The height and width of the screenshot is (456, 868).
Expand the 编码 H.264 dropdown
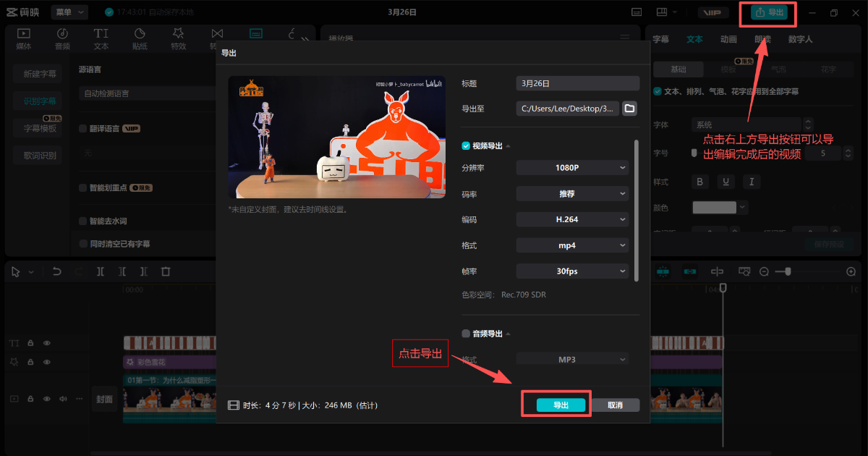click(x=572, y=219)
